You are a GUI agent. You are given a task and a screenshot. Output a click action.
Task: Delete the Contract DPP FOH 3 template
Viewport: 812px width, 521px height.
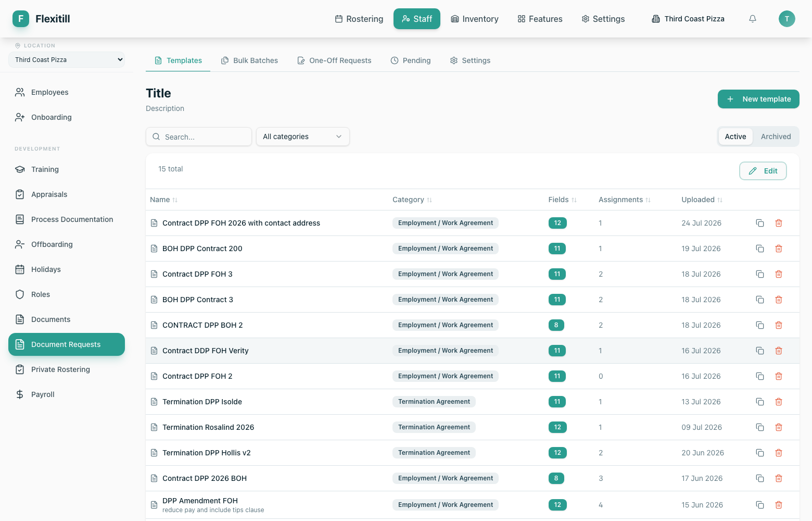[779, 274]
